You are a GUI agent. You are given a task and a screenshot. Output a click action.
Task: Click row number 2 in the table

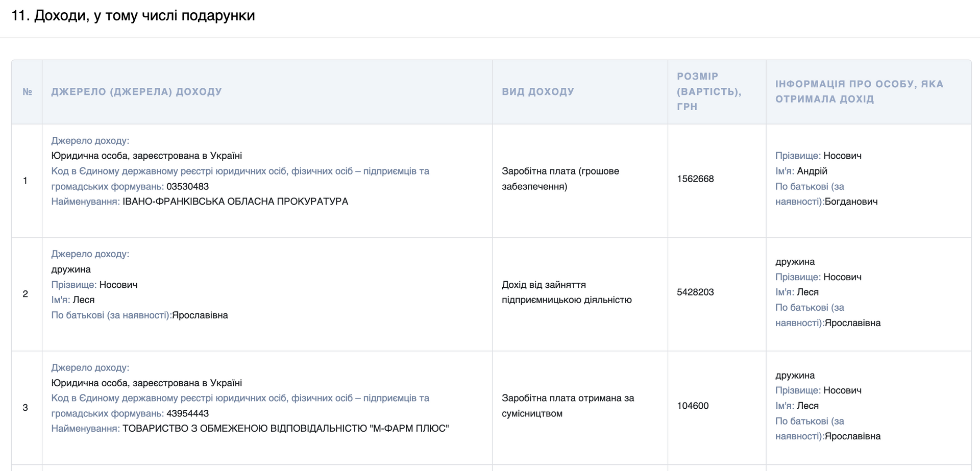(26, 294)
